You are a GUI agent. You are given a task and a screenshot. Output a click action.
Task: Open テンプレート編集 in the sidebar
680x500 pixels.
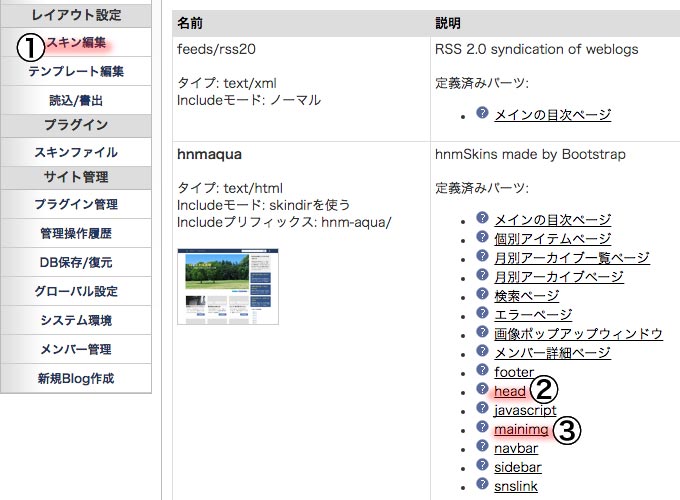click(76, 71)
